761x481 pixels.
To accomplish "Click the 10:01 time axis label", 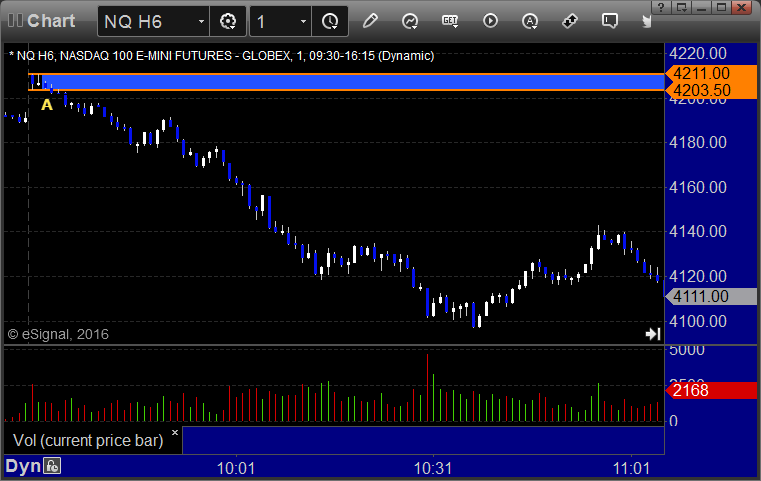I will coord(236,468).
